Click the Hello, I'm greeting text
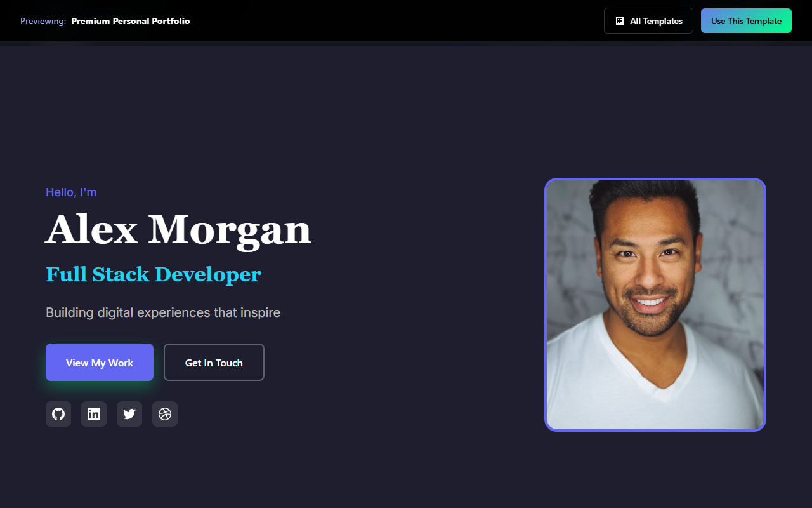The width and height of the screenshot is (812, 508). pyautogui.click(x=70, y=192)
